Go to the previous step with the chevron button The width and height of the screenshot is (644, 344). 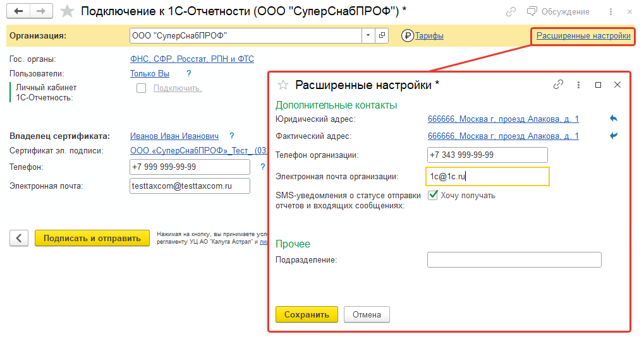pyautogui.click(x=19, y=238)
